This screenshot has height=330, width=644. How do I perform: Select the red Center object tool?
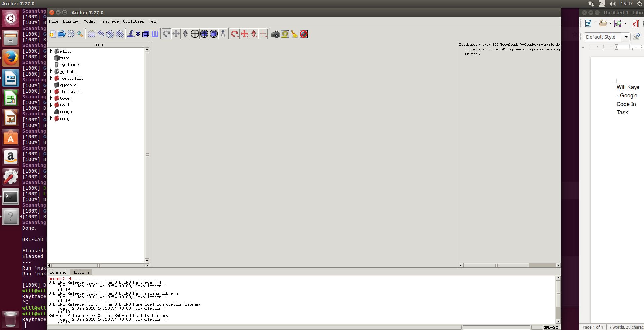(263, 34)
